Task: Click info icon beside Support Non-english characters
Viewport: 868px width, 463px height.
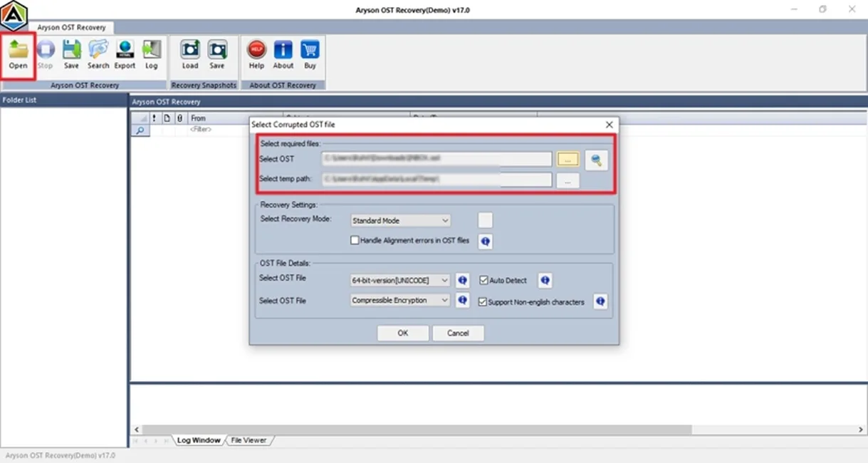Action: click(x=600, y=302)
